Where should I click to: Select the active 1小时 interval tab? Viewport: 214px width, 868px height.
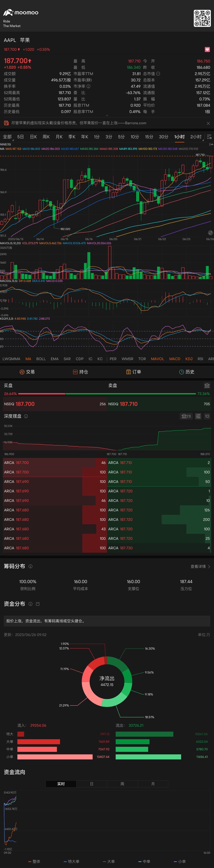point(179,137)
